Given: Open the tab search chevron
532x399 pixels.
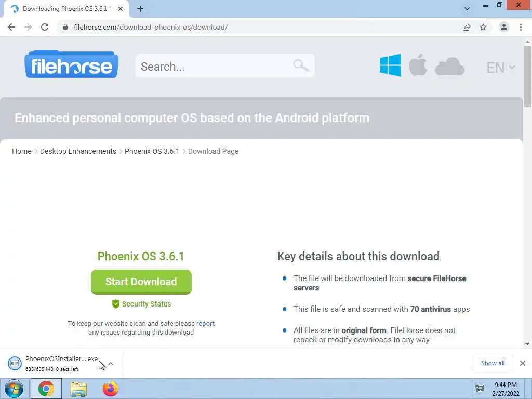Looking at the screenshot, I should (467, 9).
